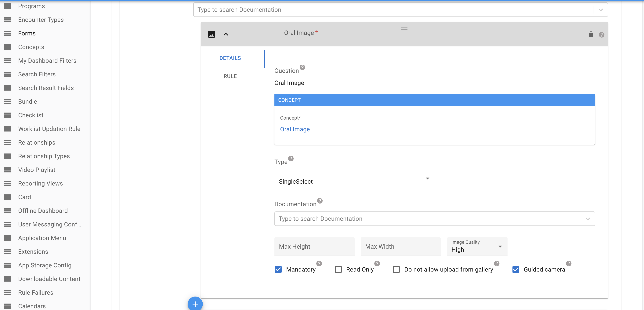Delete the Oral Image form element
The width and height of the screenshot is (644, 310).
tap(591, 34)
